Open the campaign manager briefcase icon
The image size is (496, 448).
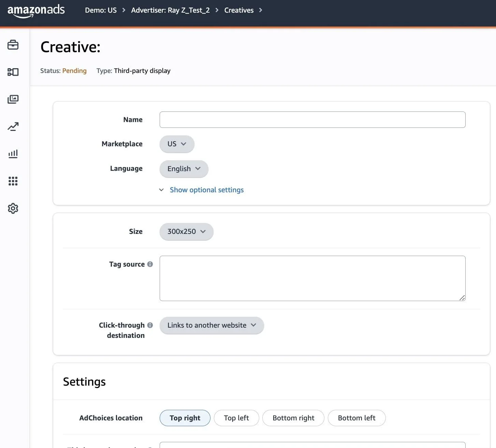(x=13, y=45)
